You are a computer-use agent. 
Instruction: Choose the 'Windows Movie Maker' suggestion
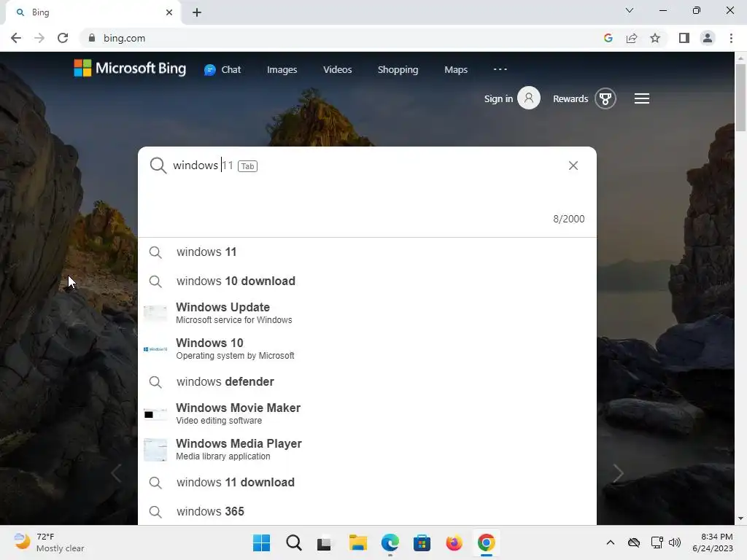point(367,413)
